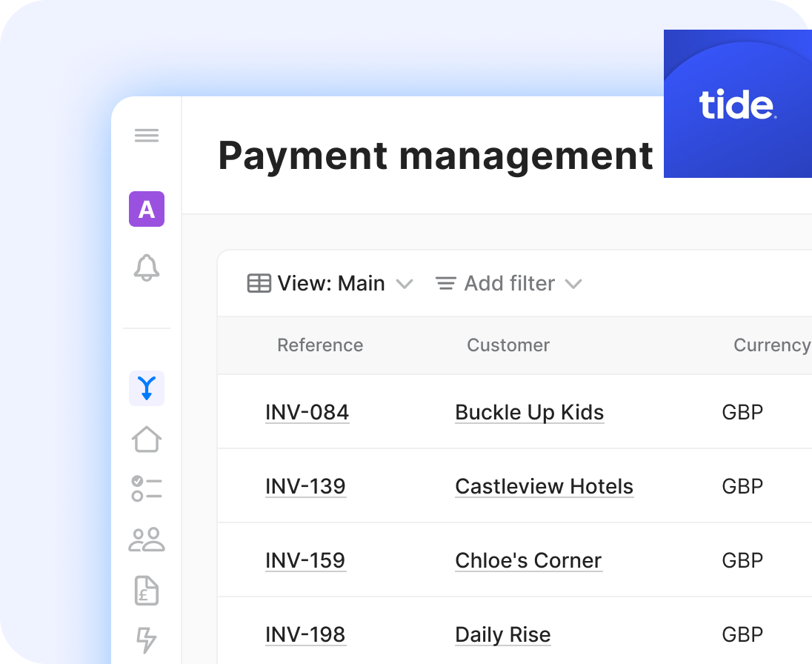Open the customers people icon
812x664 pixels.
tap(147, 539)
